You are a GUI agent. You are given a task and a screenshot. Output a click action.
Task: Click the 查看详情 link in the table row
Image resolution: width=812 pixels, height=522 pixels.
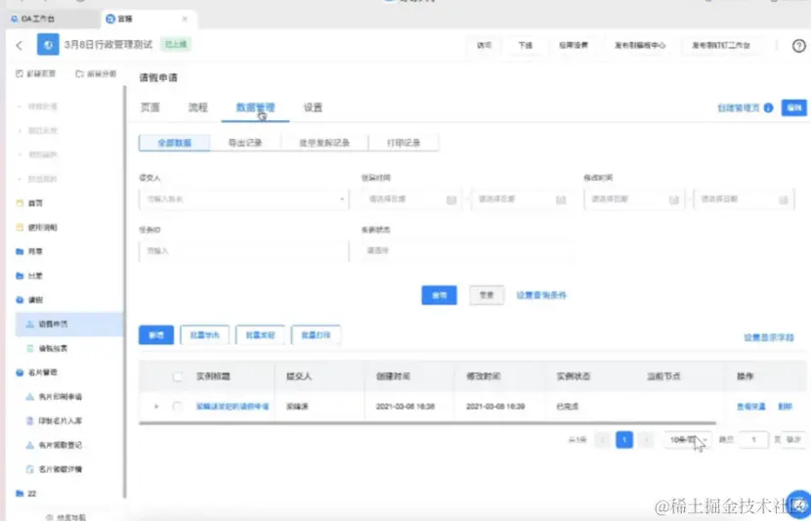pyautogui.click(x=750, y=407)
